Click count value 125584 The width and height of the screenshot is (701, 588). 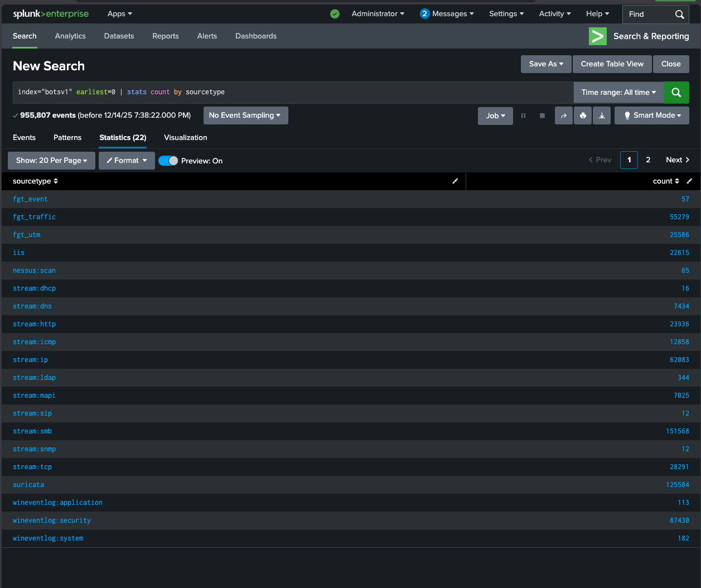pos(678,485)
